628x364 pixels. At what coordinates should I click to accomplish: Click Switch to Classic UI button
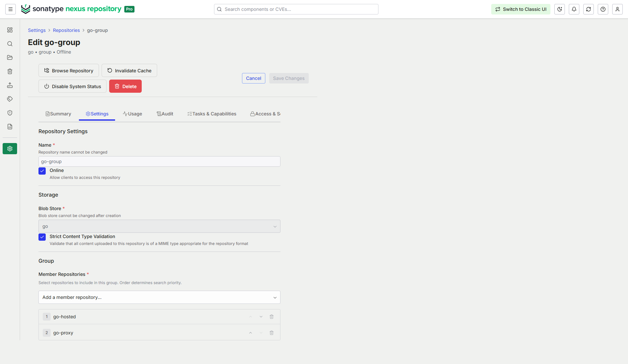tap(521, 9)
